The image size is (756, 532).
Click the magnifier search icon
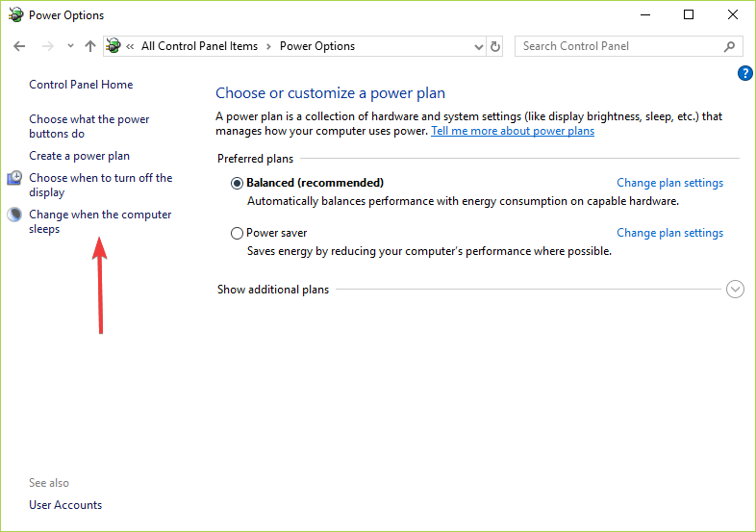point(729,46)
